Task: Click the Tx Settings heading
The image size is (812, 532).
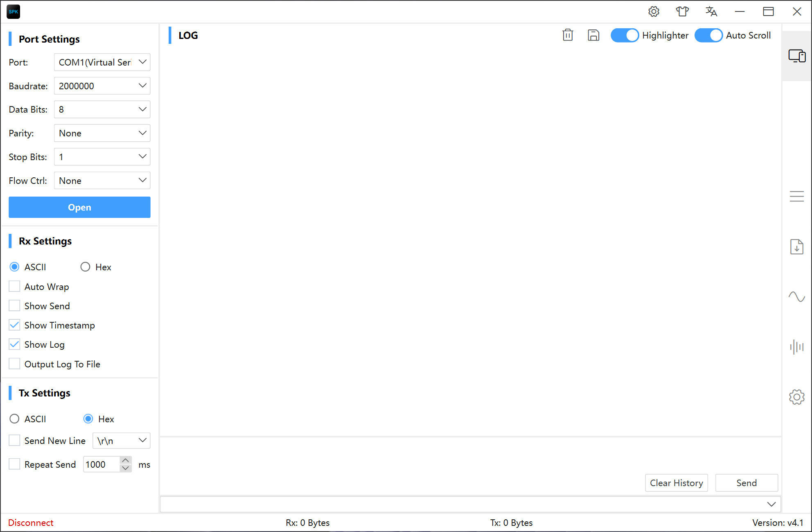Action: 45,393
